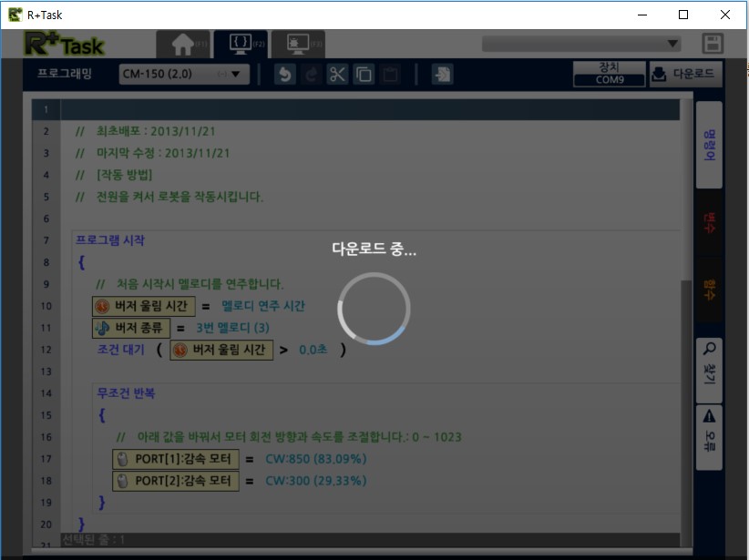Open the monitor debug tab (F3)

pyautogui.click(x=298, y=44)
